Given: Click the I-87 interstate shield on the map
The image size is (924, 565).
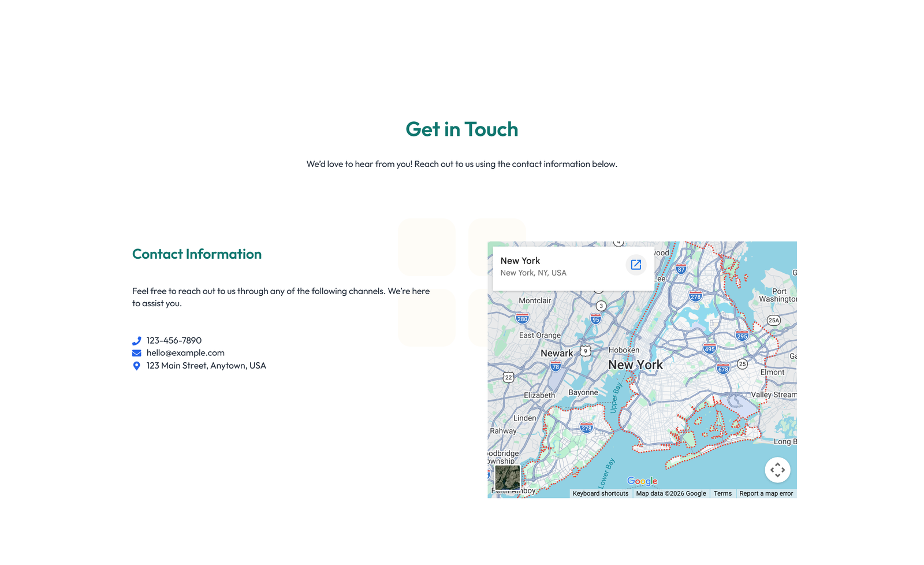Looking at the screenshot, I should point(681,268).
